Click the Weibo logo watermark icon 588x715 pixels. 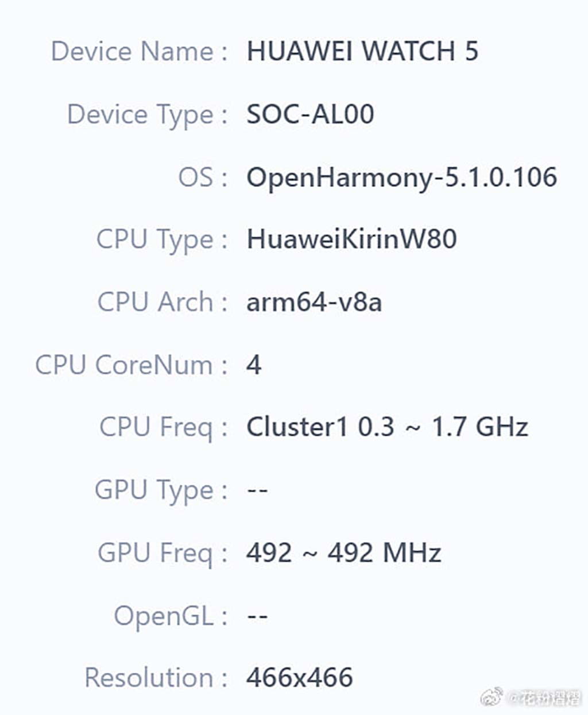[492, 697]
